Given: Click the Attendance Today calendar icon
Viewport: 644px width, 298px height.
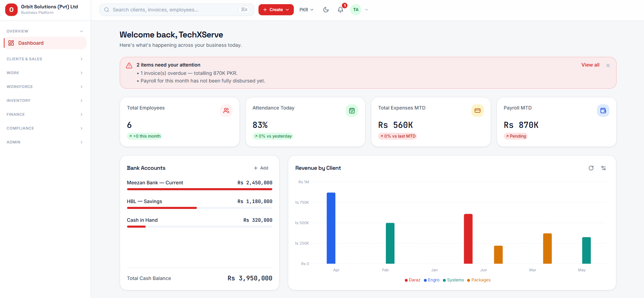Looking at the screenshot, I should pyautogui.click(x=352, y=111).
